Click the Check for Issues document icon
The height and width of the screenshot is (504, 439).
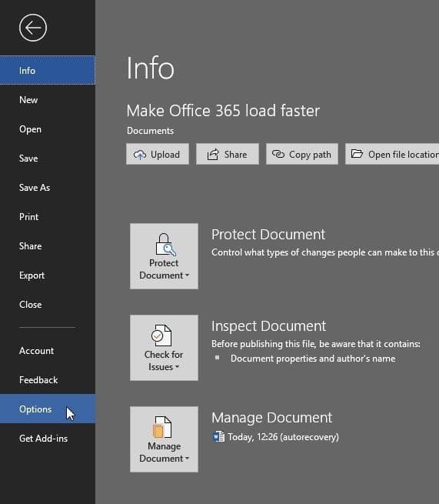tap(162, 335)
